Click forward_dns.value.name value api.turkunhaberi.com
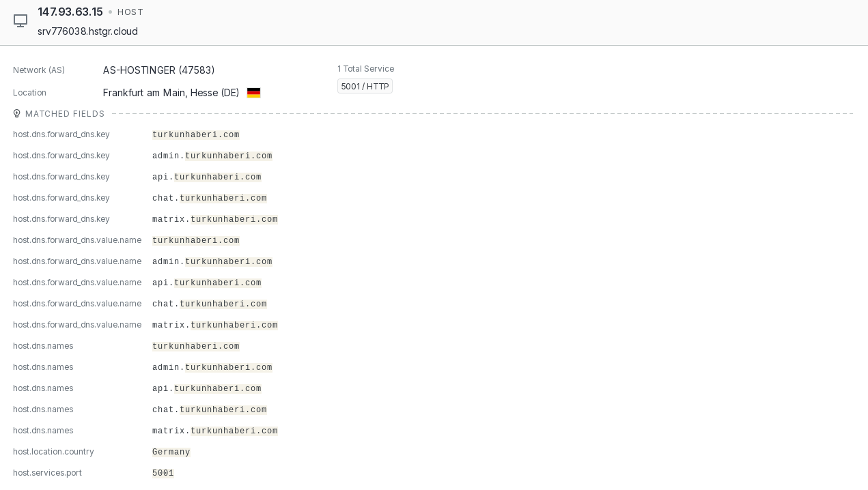868x490 pixels. coord(206,283)
